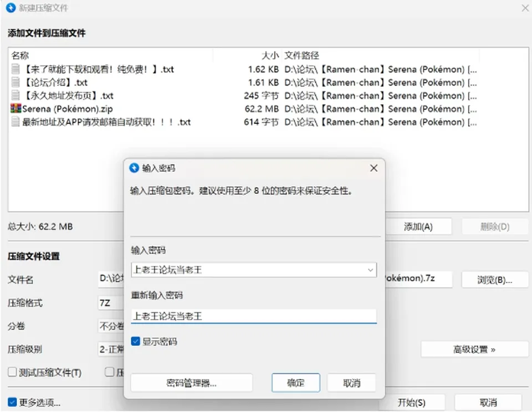Click the 总大小: 62.2 MB label
The image size is (532, 412).
[40, 226]
